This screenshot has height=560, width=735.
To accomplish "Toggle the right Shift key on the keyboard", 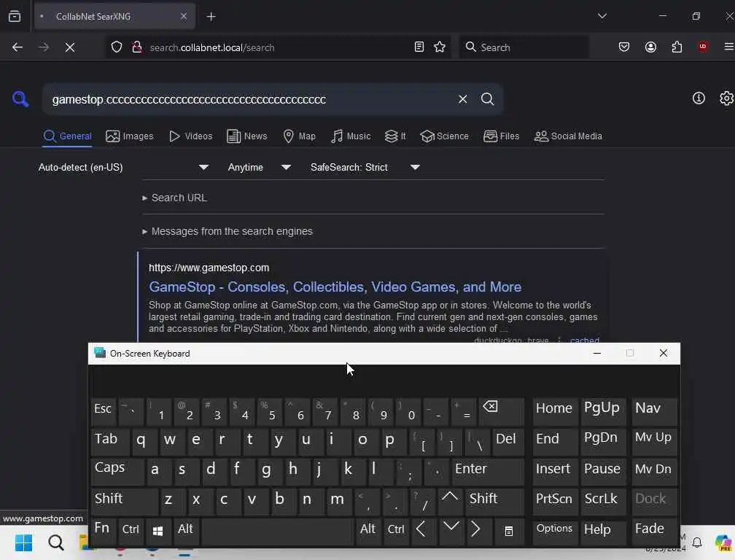I will (494, 501).
